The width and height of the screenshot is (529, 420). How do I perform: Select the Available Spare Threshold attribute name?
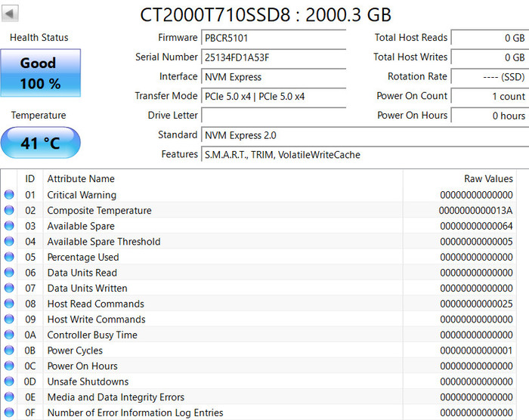tap(104, 242)
